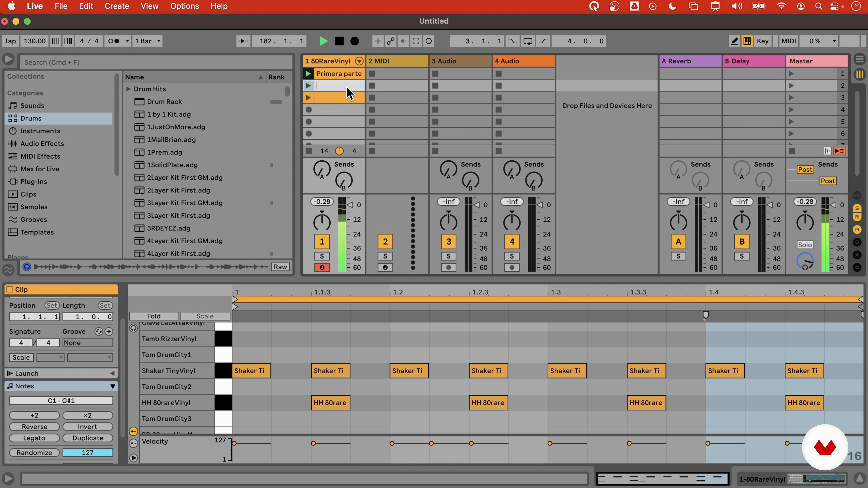This screenshot has height=488, width=868.
Task: Toggle the computer MIDI keyboard icon
Action: tap(747, 41)
